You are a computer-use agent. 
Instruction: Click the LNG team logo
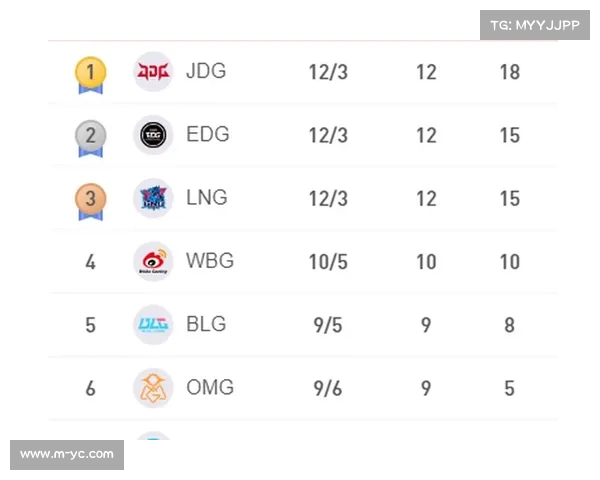point(153,198)
